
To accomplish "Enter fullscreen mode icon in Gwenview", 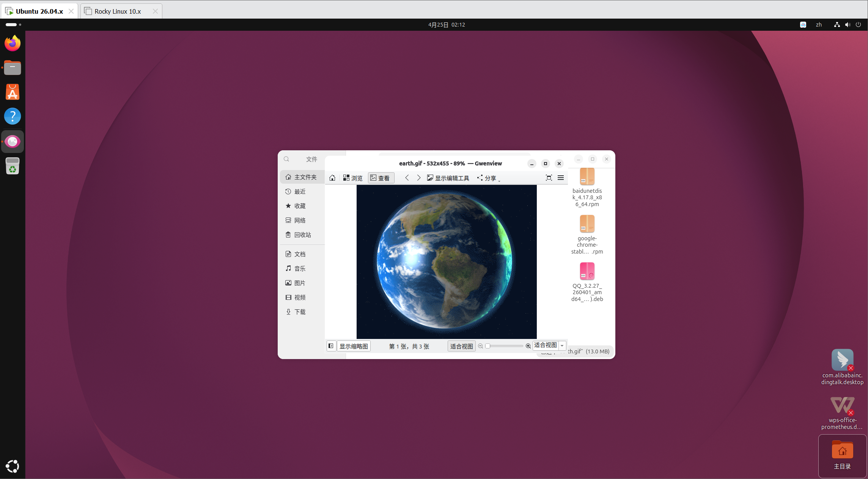I will pos(549,178).
